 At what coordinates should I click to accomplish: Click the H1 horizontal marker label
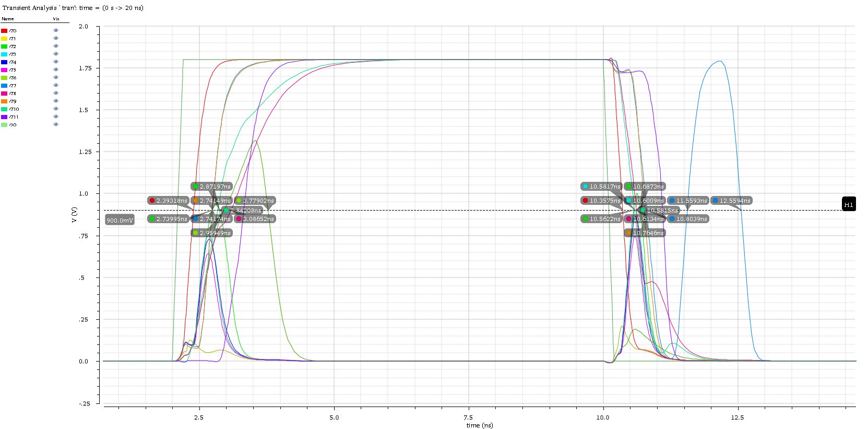[x=849, y=204]
